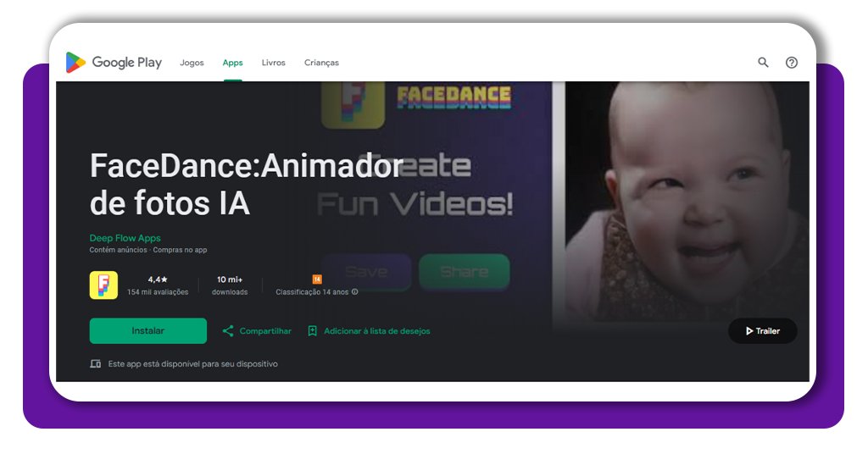Image resolution: width=868 pixels, height=454 pixels.
Task: Click the wishlist bookmark icon
Action: pyautogui.click(x=312, y=331)
